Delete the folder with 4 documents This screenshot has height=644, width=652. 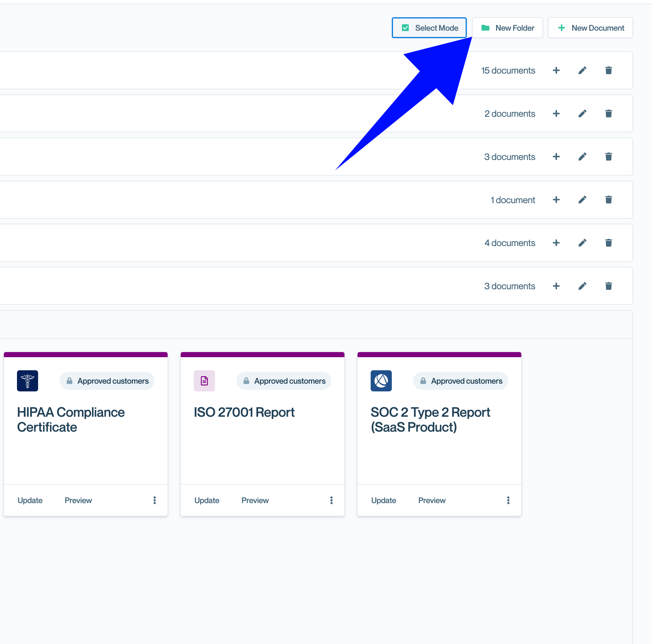click(608, 243)
